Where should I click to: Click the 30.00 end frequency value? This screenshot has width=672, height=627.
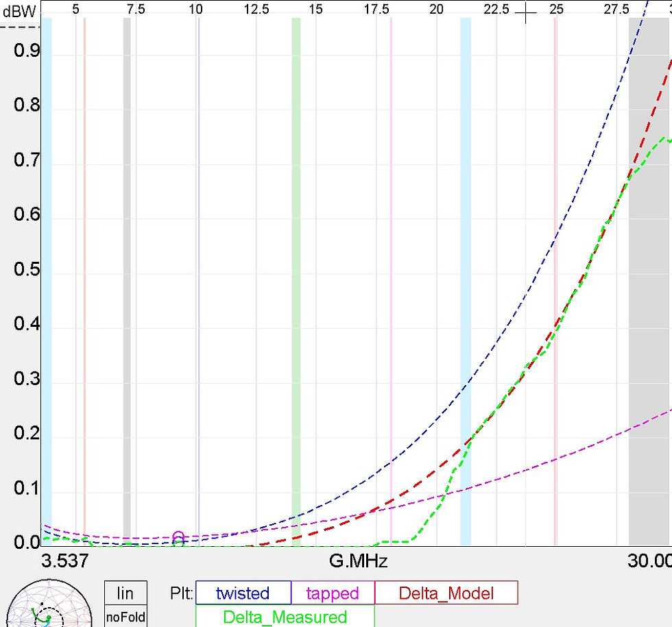click(650, 561)
